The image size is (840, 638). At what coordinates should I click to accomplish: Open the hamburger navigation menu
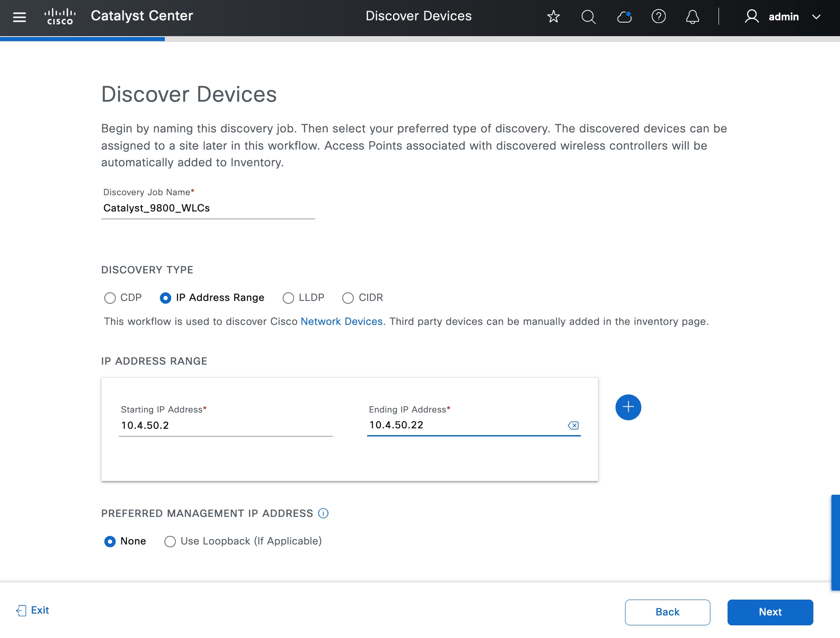(x=19, y=17)
